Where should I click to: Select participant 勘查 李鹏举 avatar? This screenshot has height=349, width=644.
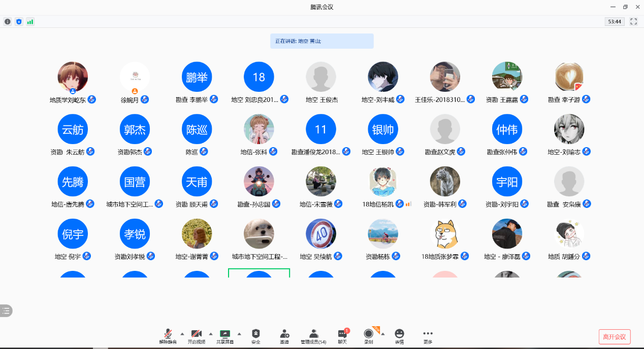click(x=197, y=77)
